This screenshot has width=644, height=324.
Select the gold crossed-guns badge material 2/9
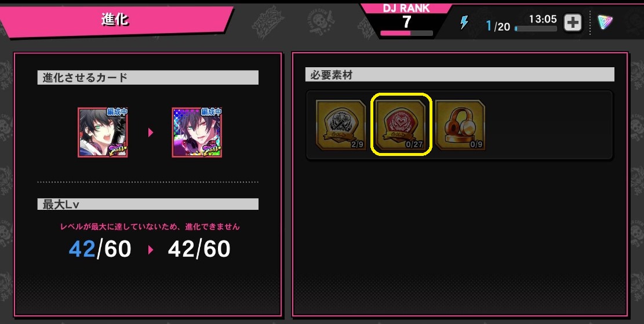pyautogui.click(x=340, y=125)
